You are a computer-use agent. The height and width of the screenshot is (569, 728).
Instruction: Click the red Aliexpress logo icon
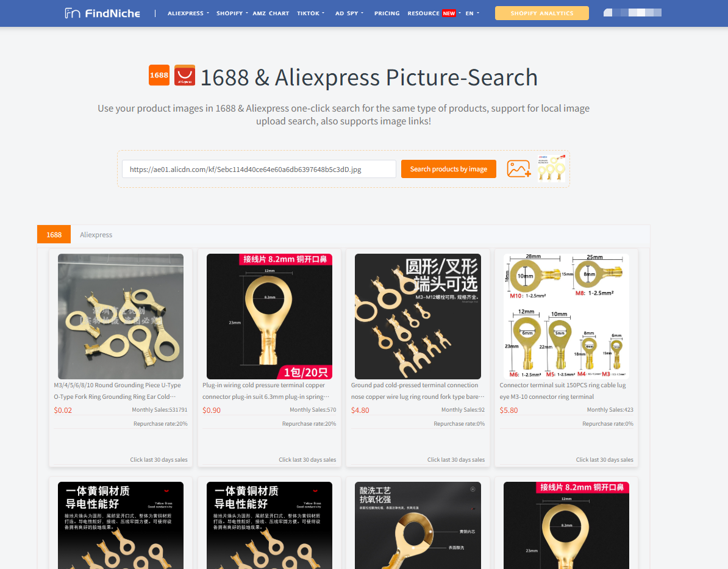click(x=184, y=75)
